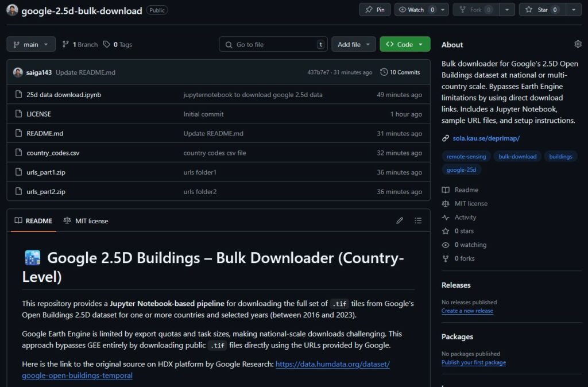
Task: Open the urls_part2.zip file
Action: tap(46, 192)
